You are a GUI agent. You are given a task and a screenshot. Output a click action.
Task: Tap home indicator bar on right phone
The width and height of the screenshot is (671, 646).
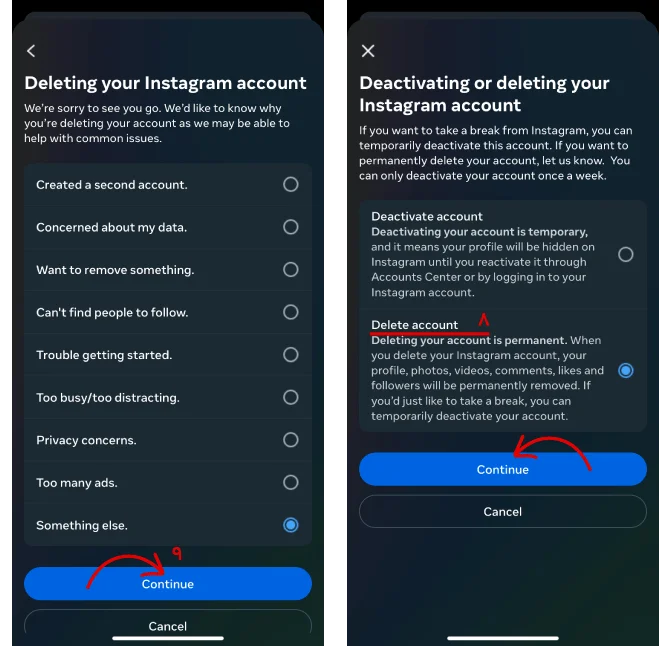[503, 638]
